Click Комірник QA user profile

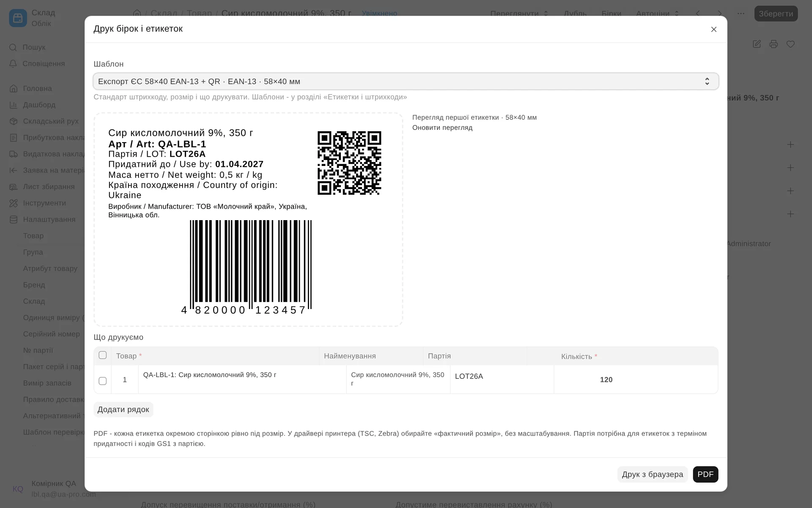53,489
